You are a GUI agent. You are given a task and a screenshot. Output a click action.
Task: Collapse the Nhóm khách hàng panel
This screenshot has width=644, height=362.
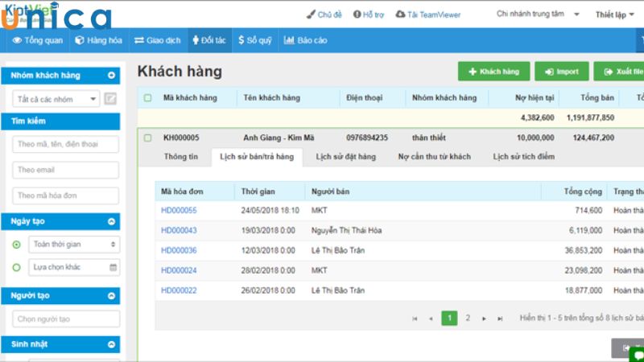tap(111, 76)
